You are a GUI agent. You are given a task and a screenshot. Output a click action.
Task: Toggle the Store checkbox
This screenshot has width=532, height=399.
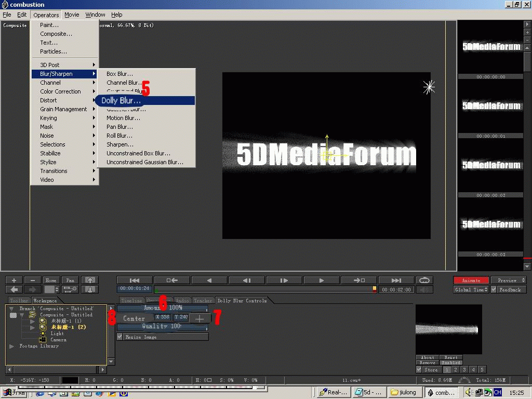[419, 369]
